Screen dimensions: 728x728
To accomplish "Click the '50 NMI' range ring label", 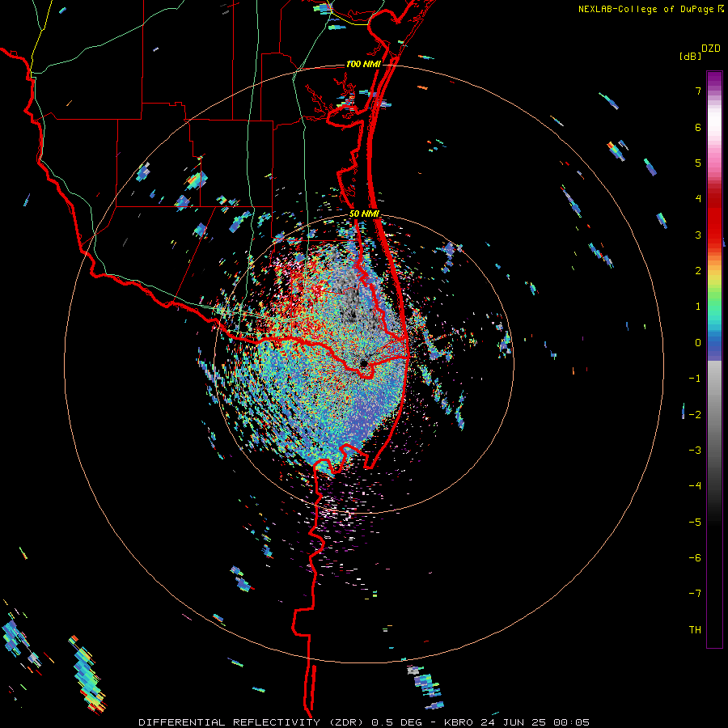I will 365,214.
